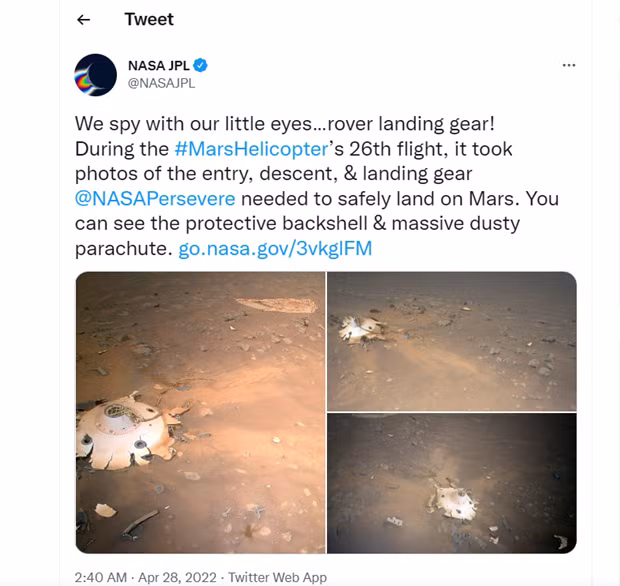Go back using the left arrow
This screenshot has height=586, width=620.
pos(84,20)
